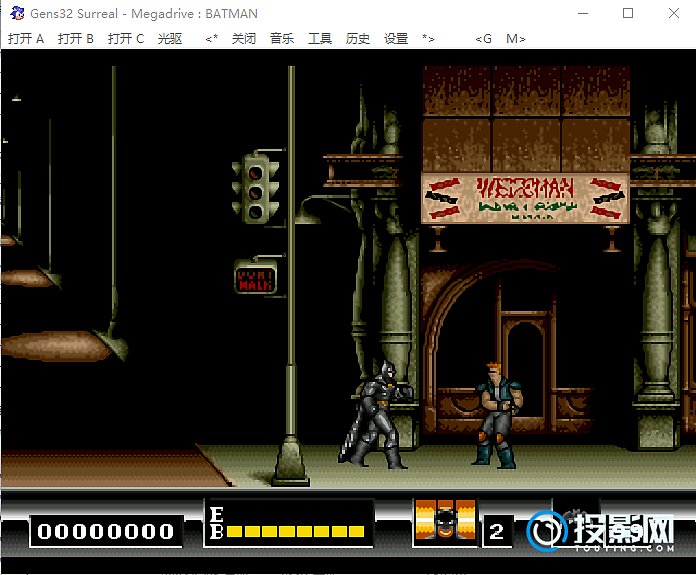Maximize the Gens32 Surreal window
696x575 pixels.
click(628, 13)
